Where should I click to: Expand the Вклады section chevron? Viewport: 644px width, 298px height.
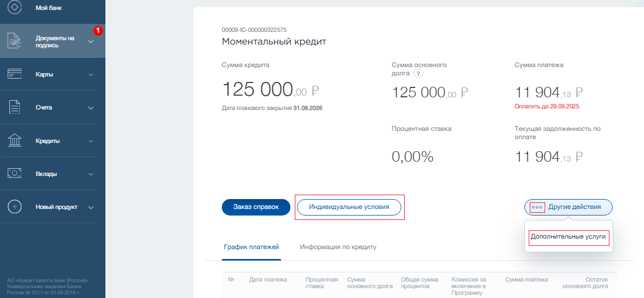click(91, 174)
